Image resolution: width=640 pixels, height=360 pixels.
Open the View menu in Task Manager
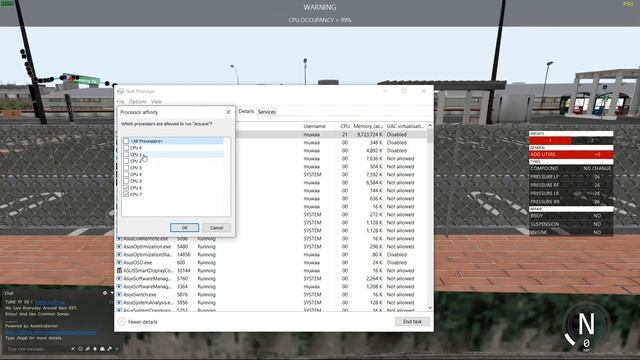click(x=156, y=101)
